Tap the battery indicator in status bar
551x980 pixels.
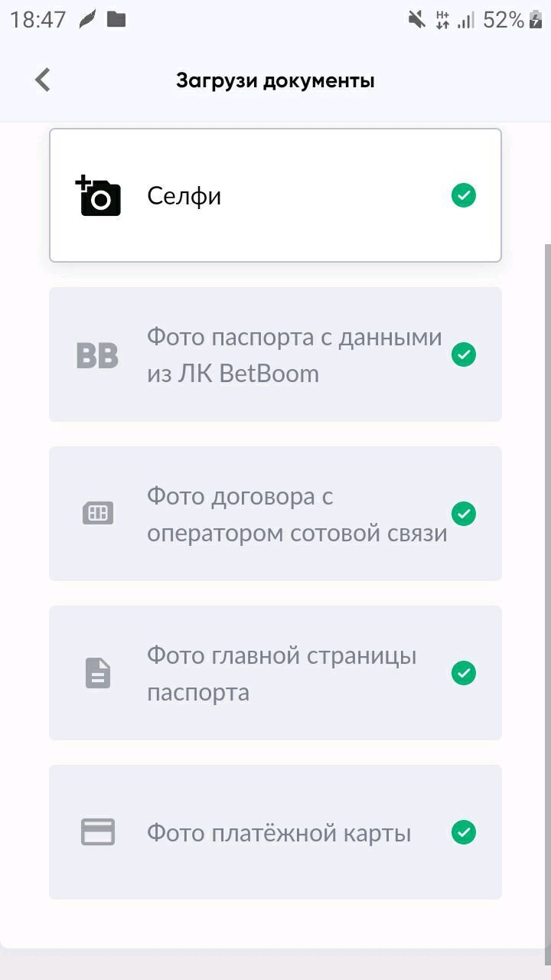(536, 20)
